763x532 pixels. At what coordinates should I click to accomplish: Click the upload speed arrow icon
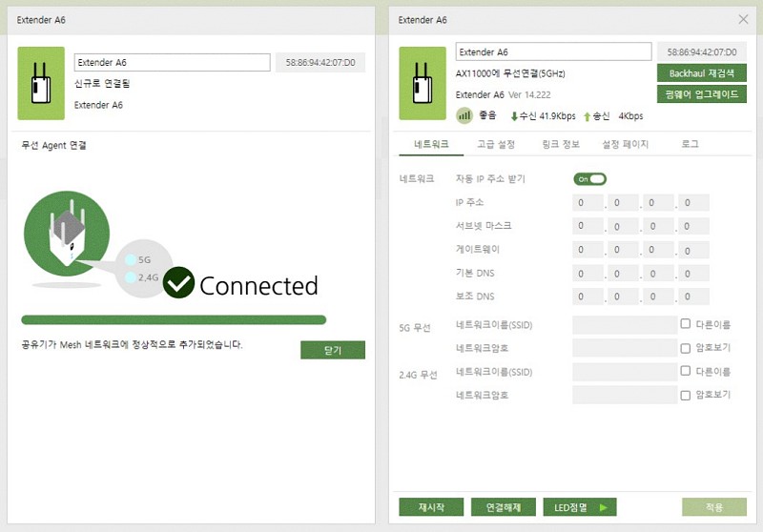tap(588, 116)
